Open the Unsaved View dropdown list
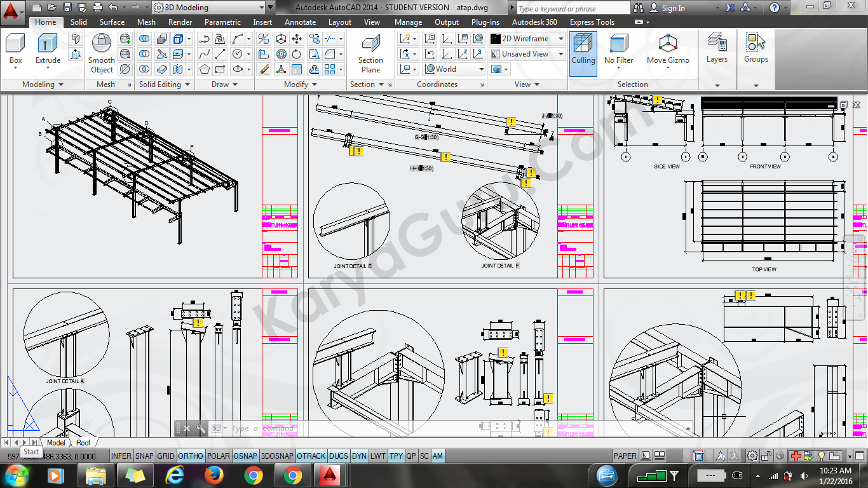This screenshot has height=488, width=868. coord(527,54)
